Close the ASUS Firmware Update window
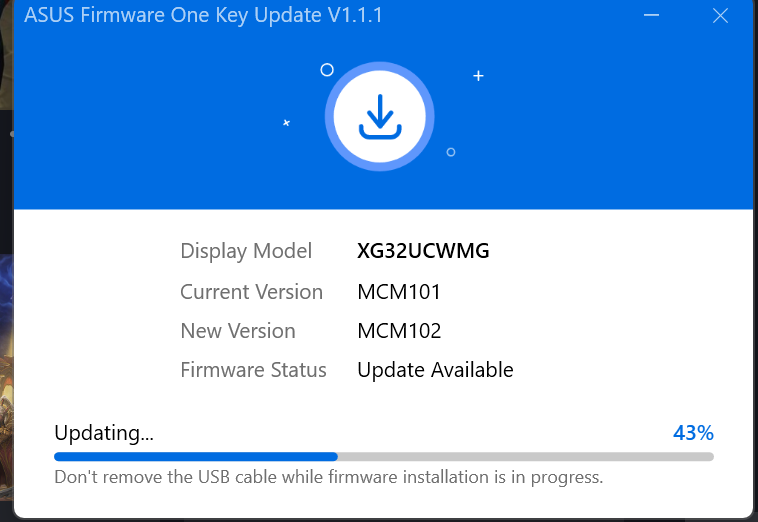Image resolution: width=758 pixels, height=522 pixels. [x=720, y=16]
